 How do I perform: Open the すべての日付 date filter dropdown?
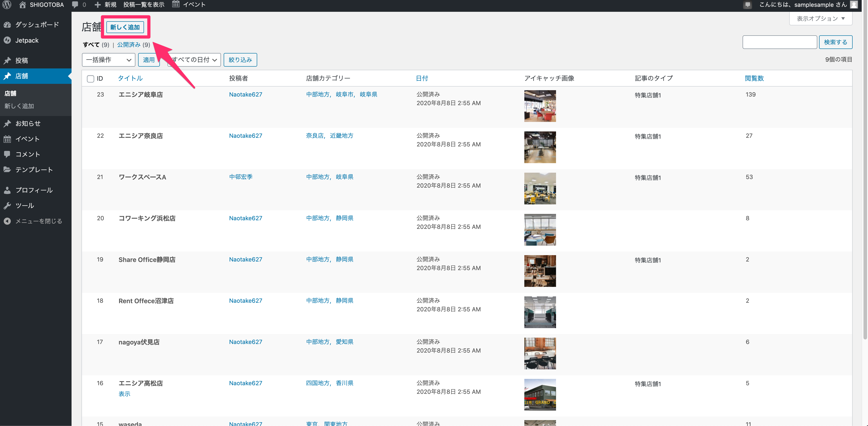[194, 60]
